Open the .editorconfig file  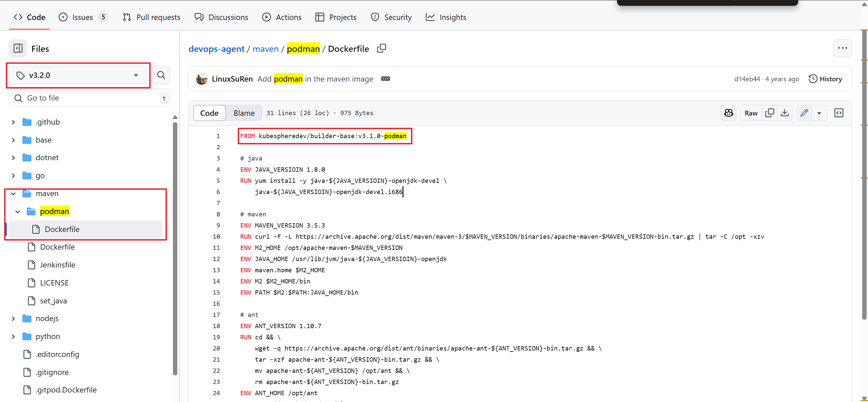coord(58,354)
